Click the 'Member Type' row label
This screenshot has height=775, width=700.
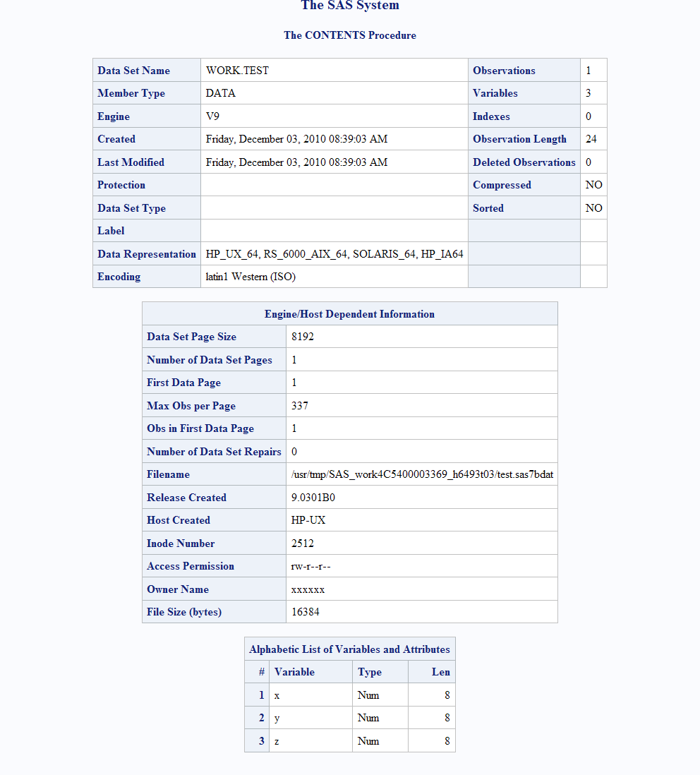pos(131,93)
